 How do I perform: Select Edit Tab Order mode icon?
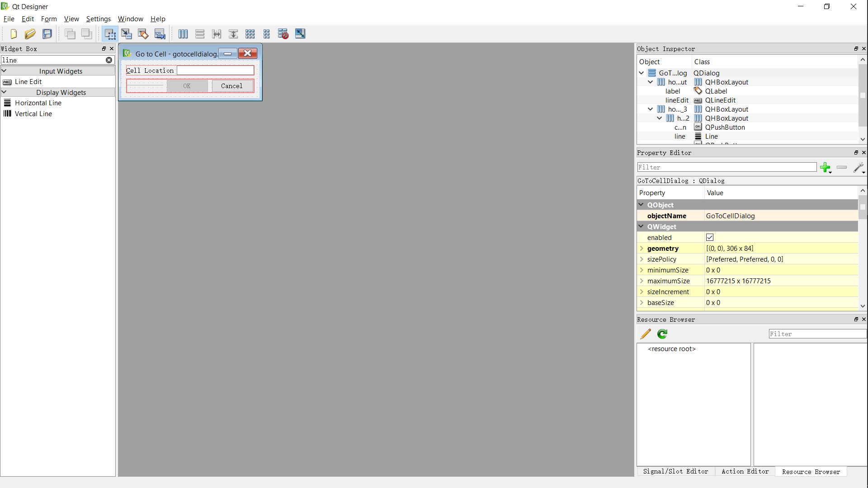160,34
